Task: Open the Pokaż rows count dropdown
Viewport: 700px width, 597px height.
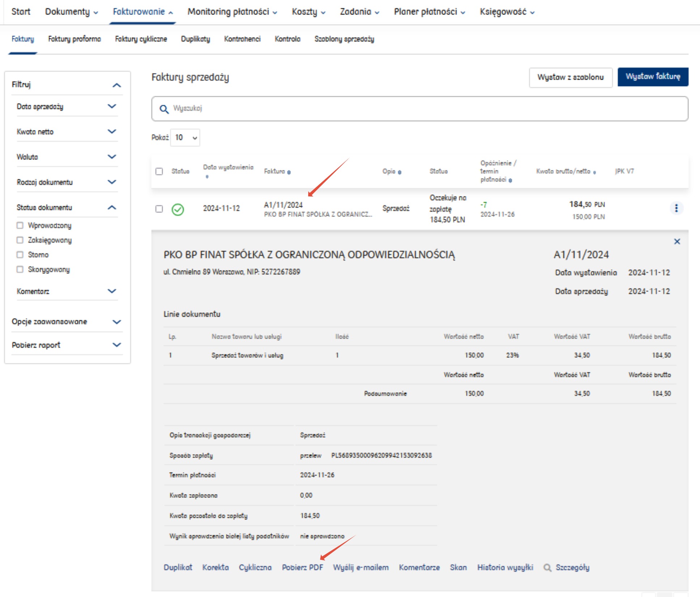Action: pyautogui.click(x=185, y=137)
